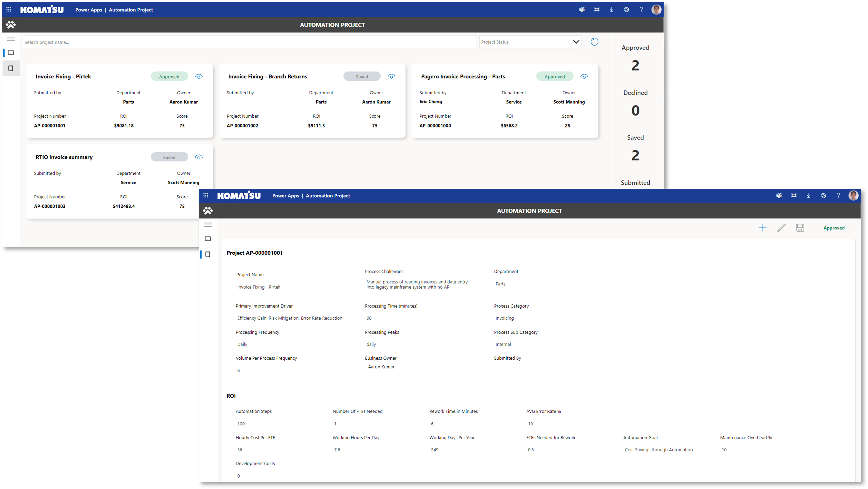
Task: Click the Search project name field
Action: [249, 42]
